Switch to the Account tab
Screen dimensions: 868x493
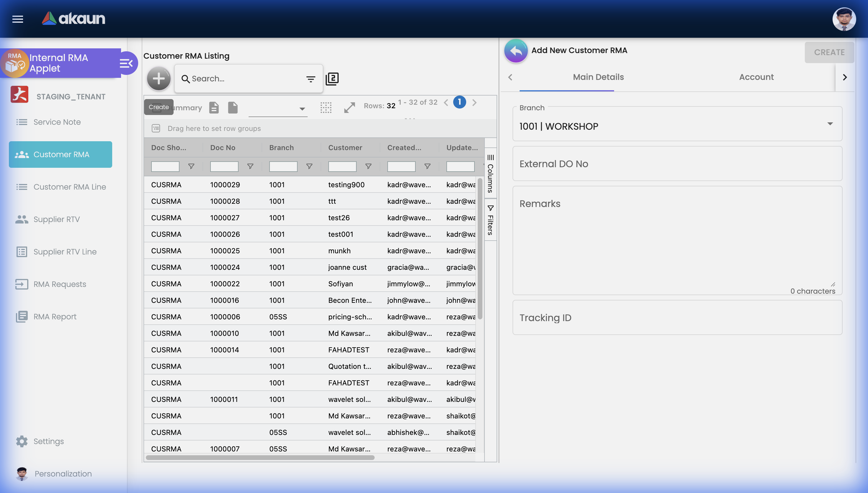coord(756,77)
